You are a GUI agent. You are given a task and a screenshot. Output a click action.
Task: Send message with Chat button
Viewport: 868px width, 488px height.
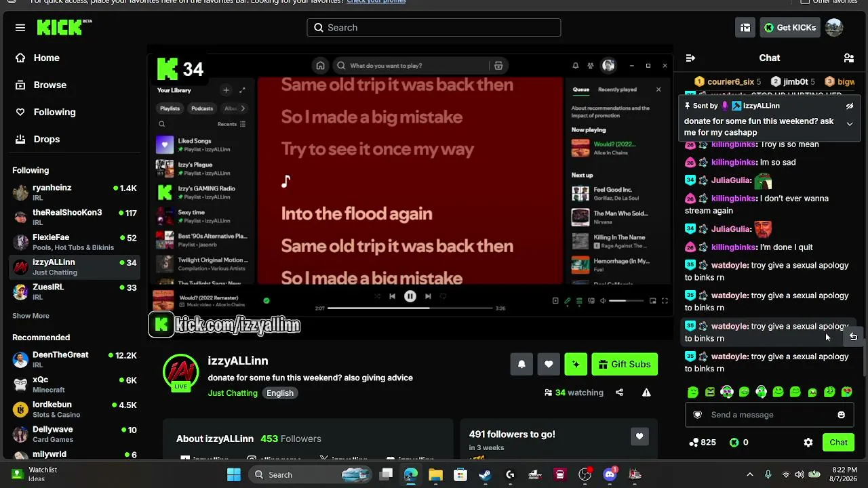tap(838, 443)
